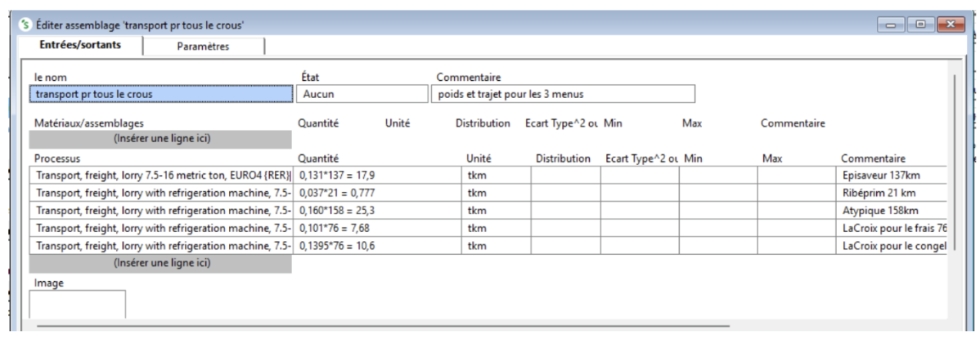The width and height of the screenshot is (980, 344).
Task: Maximize the assemblage editor window
Action: tap(920, 25)
